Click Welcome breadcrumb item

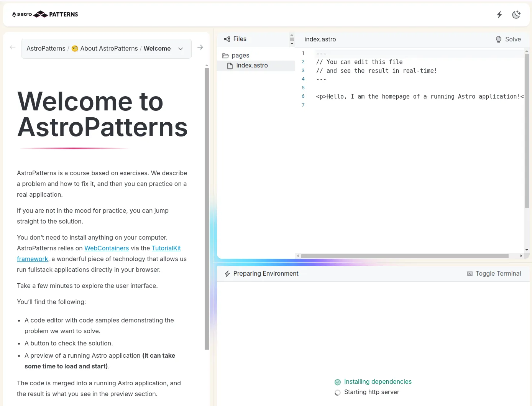[x=157, y=48]
